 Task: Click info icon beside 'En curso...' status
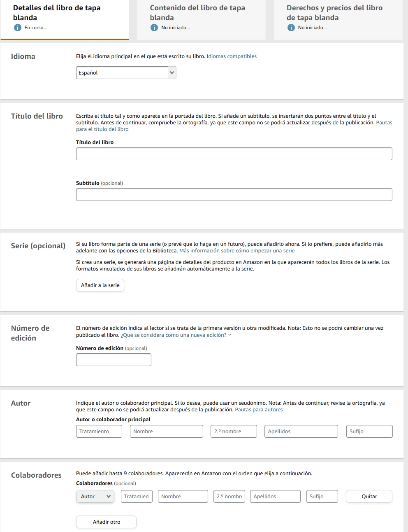[18, 28]
